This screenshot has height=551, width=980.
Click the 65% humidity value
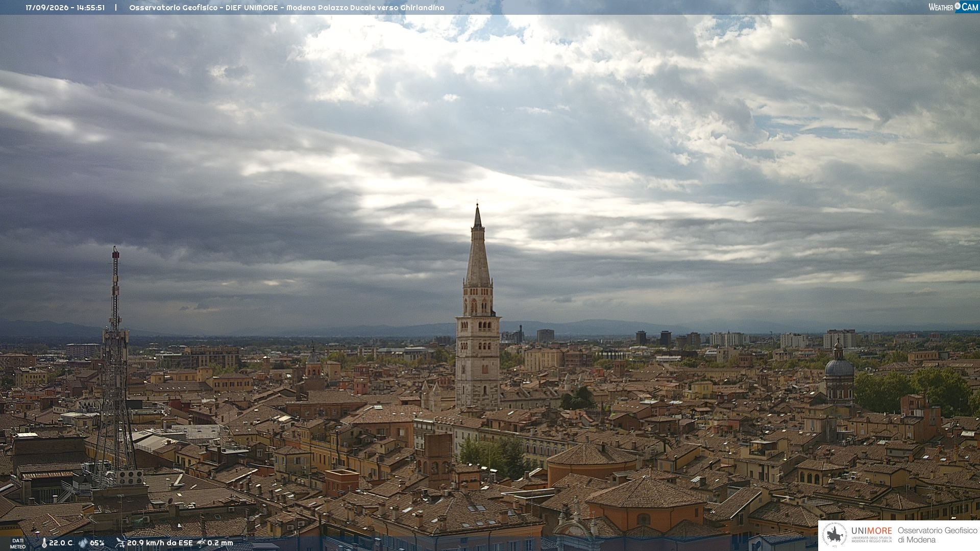(x=97, y=543)
